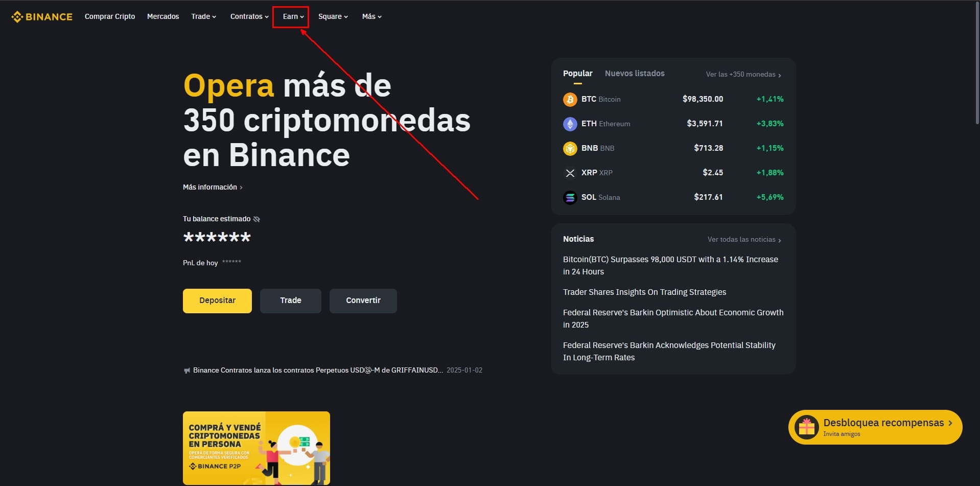The height and width of the screenshot is (486, 980).
Task: Click Desbloquea recompensas banner button
Action: 875,427
